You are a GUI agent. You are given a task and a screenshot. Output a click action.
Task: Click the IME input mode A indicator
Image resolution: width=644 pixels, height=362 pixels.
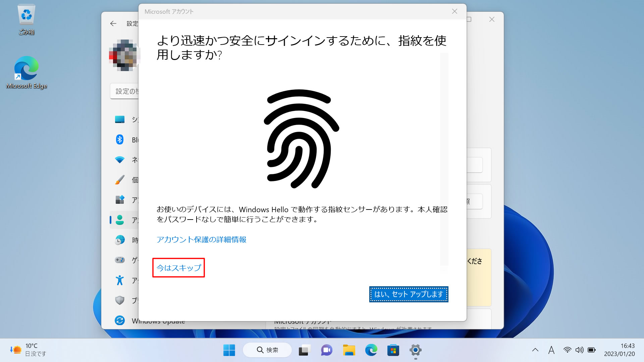(551, 350)
